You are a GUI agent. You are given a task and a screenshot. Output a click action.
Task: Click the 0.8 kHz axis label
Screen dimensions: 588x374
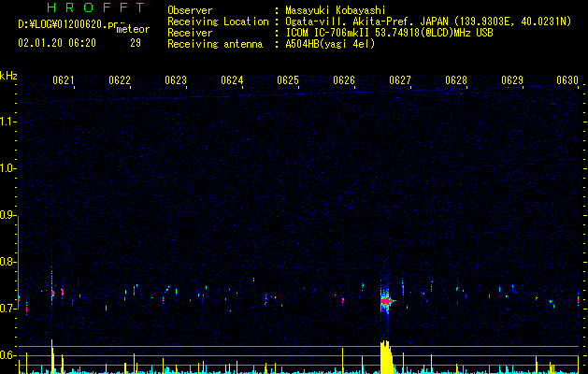(x=7, y=262)
